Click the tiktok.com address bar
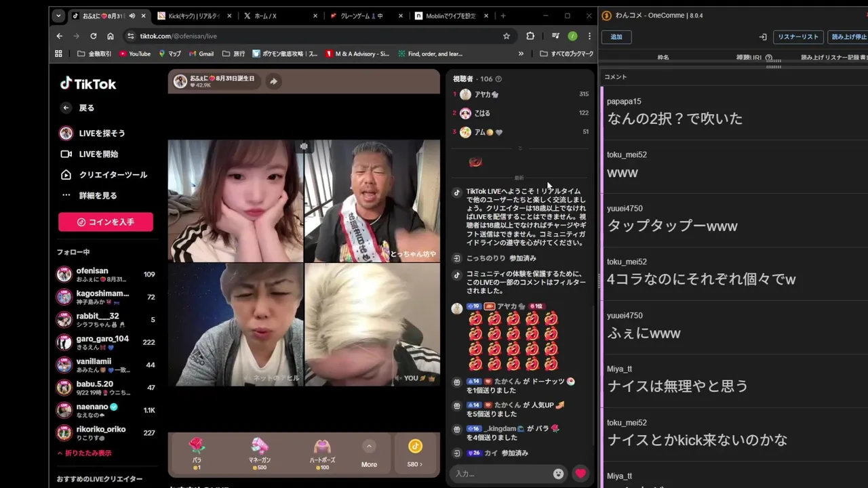Viewport: 868px width, 488px height. coord(312,36)
